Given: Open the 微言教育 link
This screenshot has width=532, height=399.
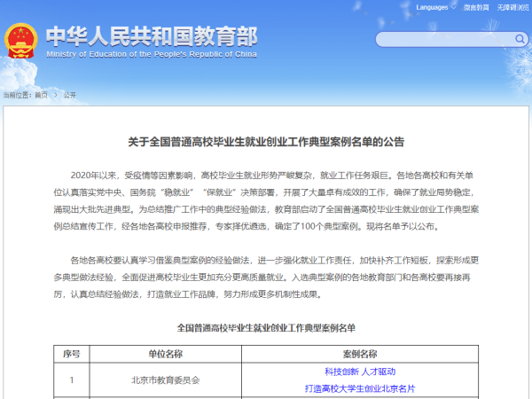Looking at the screenshot, I should click(476, 7).
